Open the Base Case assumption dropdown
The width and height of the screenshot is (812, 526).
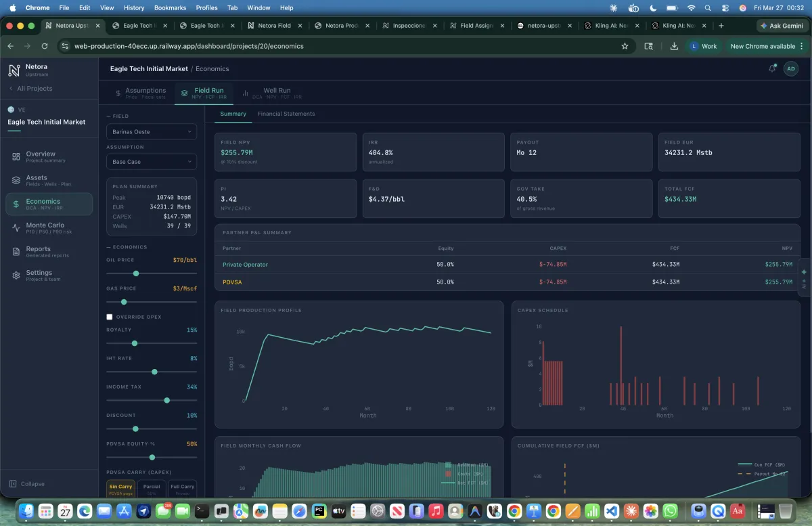pyautogui.click(x=151, y=161)
